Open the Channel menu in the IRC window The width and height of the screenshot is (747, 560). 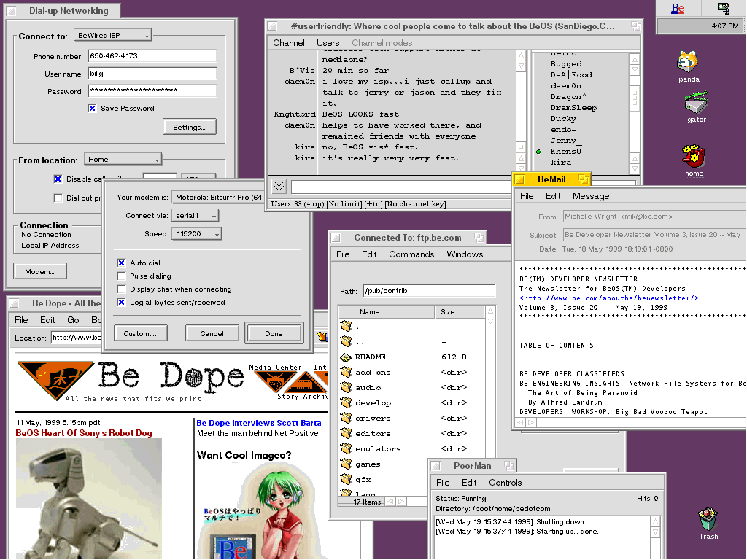coord(289,43)
